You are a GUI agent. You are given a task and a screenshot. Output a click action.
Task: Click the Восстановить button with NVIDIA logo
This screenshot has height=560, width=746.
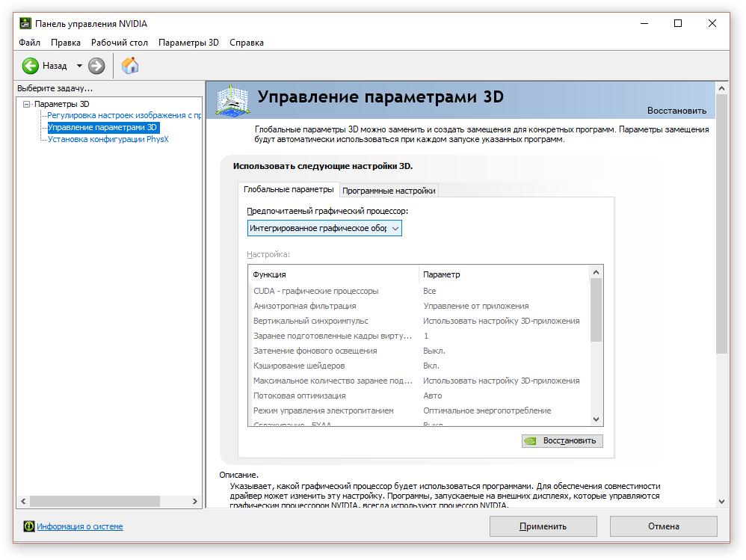[x=562, y=440]
